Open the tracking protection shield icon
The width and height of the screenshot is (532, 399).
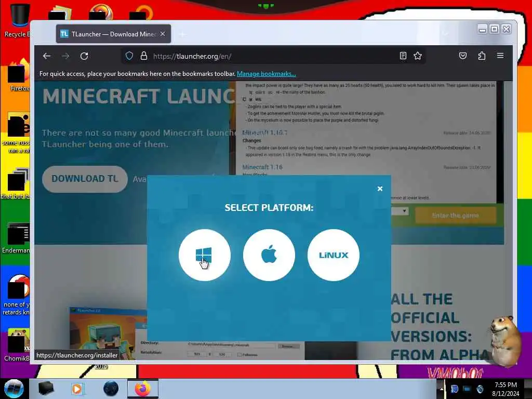129,56
